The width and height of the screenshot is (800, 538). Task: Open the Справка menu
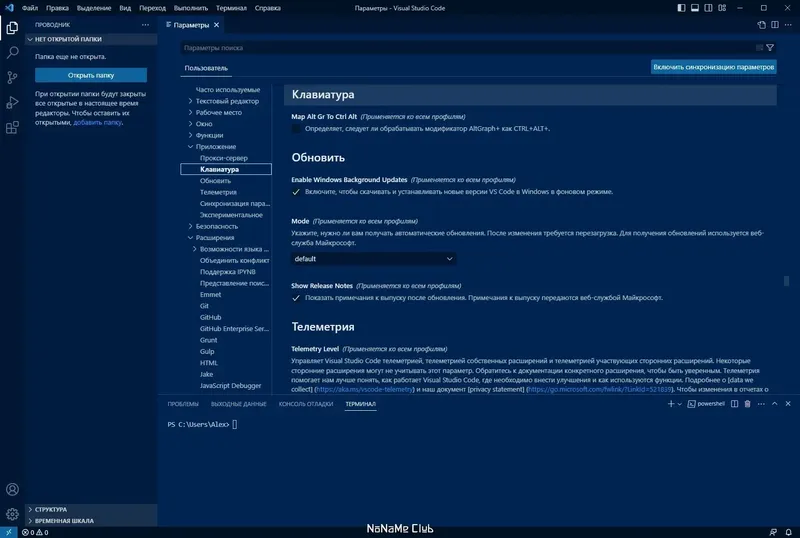click(267, 8)
